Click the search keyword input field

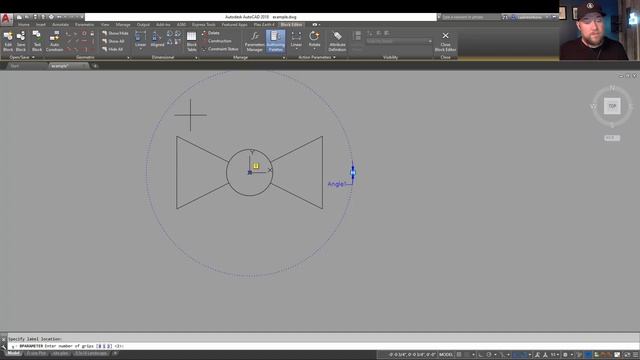point(471,17)
